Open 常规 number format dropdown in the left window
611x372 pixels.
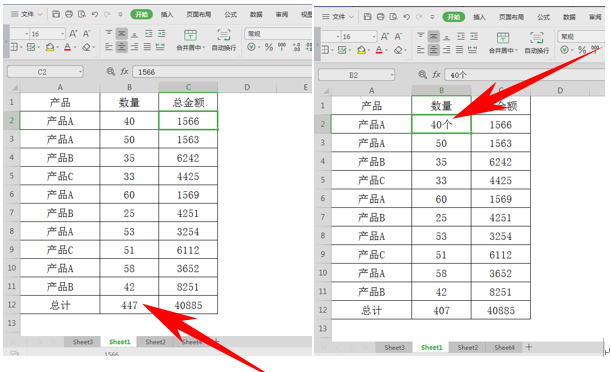(x=278, y=34)
